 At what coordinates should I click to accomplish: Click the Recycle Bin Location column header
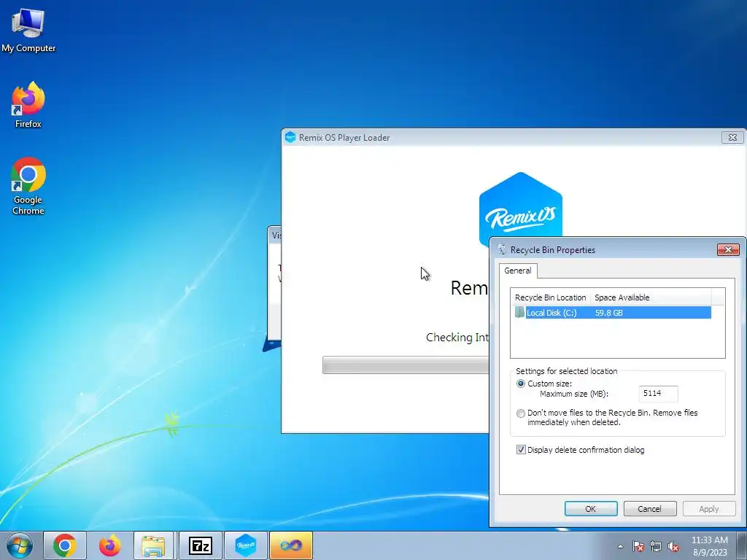pos(550,297)
